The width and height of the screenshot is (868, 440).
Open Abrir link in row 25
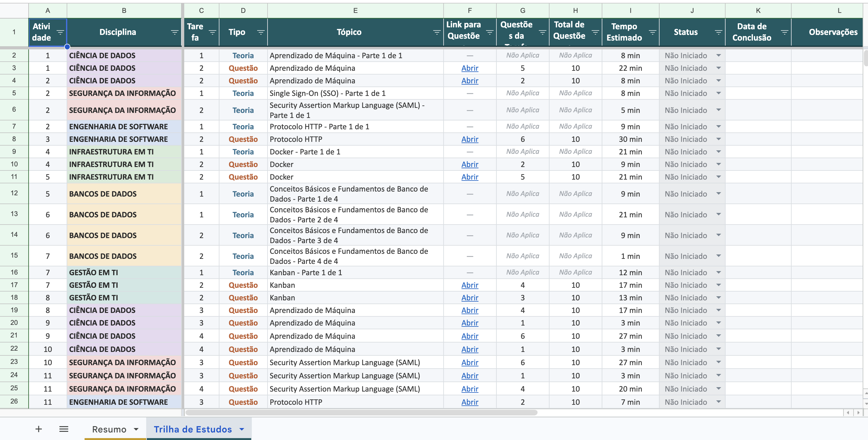click(x=470, y=389)
